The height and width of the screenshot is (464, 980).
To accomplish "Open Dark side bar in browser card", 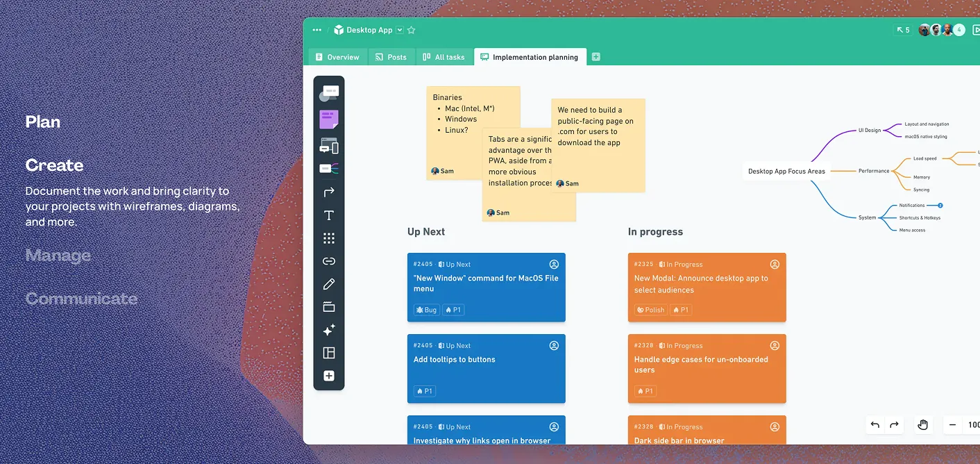I will point(707,430).
